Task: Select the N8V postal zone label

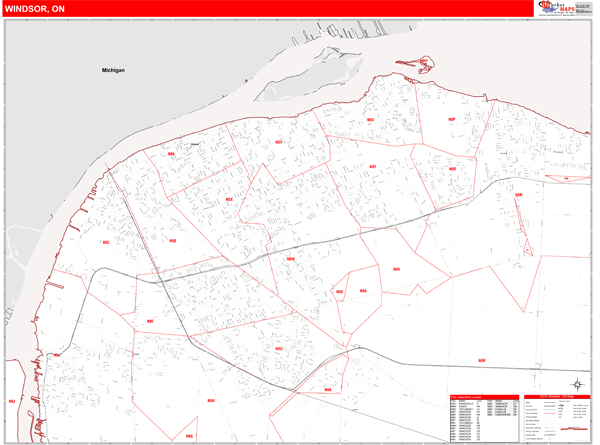Action: tap(396, 269)
